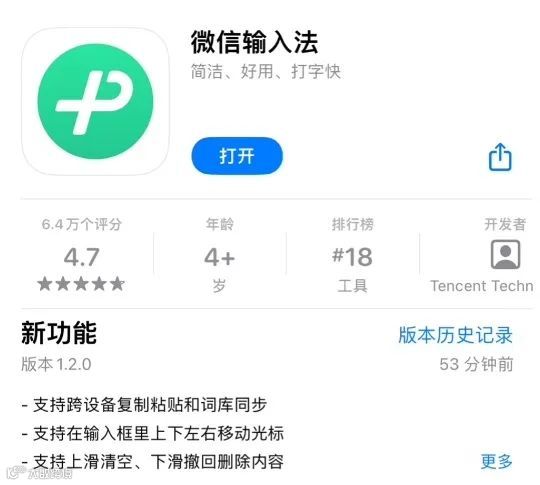Tap the green WeChat Input Method app icon
The height and width of the screenshot is (485, 540).
tap(95, 101)
